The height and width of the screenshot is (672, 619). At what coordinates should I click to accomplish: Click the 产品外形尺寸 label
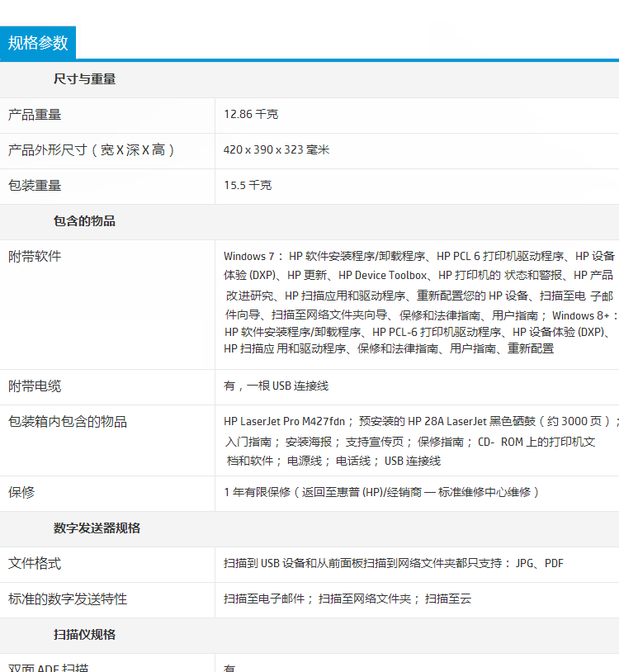(92, 150)
